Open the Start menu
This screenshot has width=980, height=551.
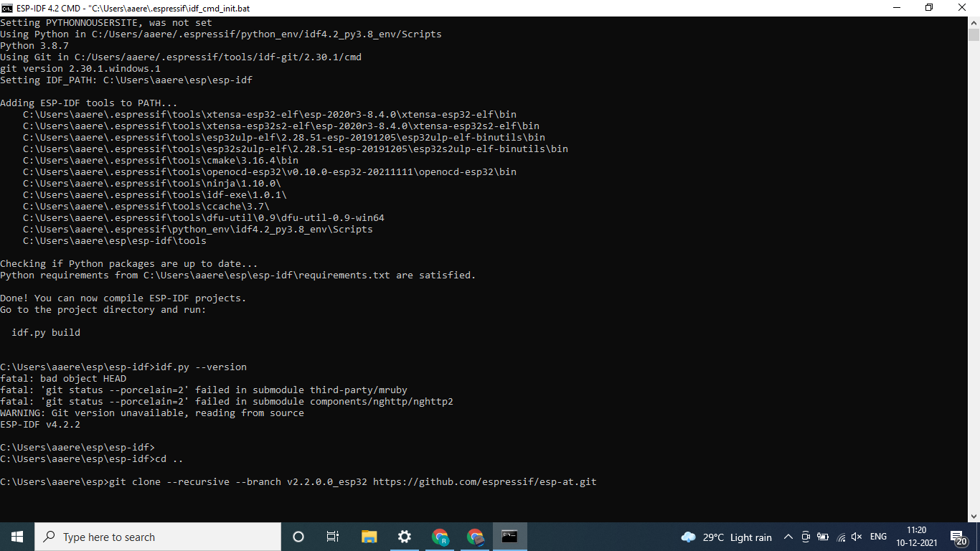16,537
